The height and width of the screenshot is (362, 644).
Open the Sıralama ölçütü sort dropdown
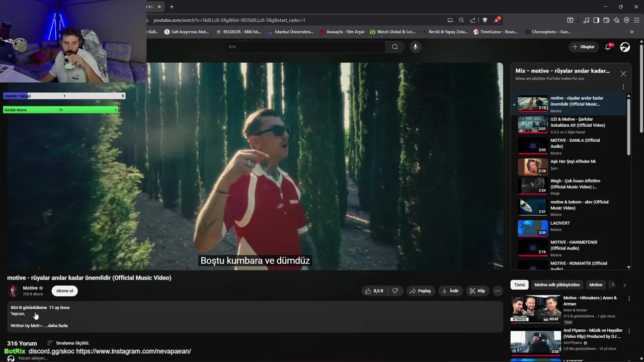(x=68, y=343)
